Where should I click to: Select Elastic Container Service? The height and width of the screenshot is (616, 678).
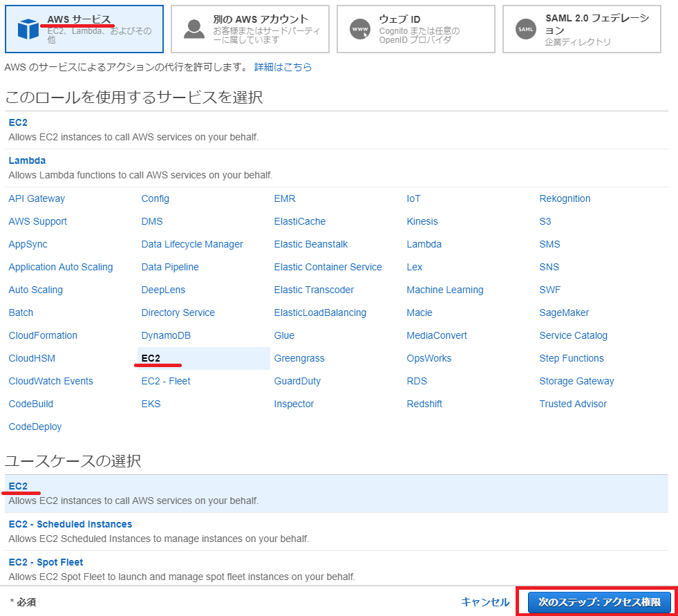(x=328, y=267)
